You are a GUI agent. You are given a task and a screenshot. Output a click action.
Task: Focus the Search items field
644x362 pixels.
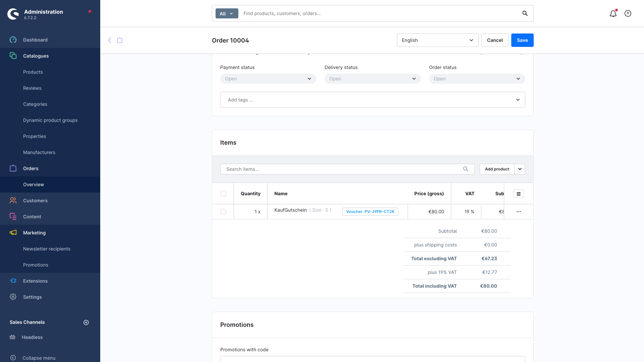click(x=342, y=169)
